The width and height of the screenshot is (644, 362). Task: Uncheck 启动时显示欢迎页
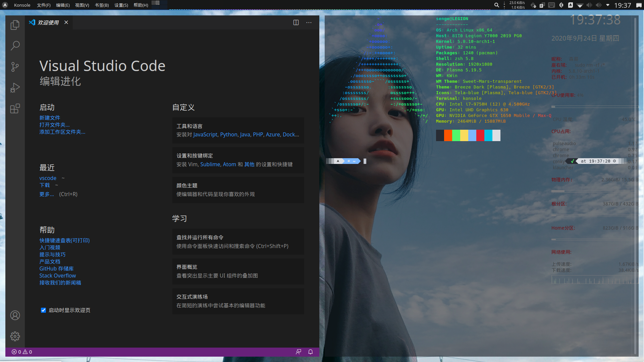click(x=43, y=310)
